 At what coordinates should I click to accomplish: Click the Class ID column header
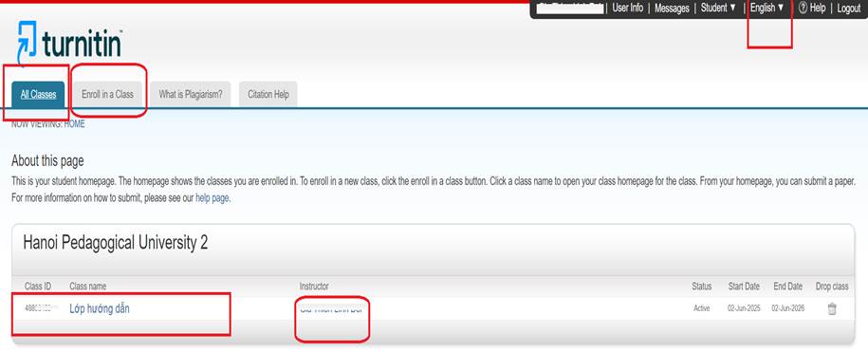click(x=38, y=287)
